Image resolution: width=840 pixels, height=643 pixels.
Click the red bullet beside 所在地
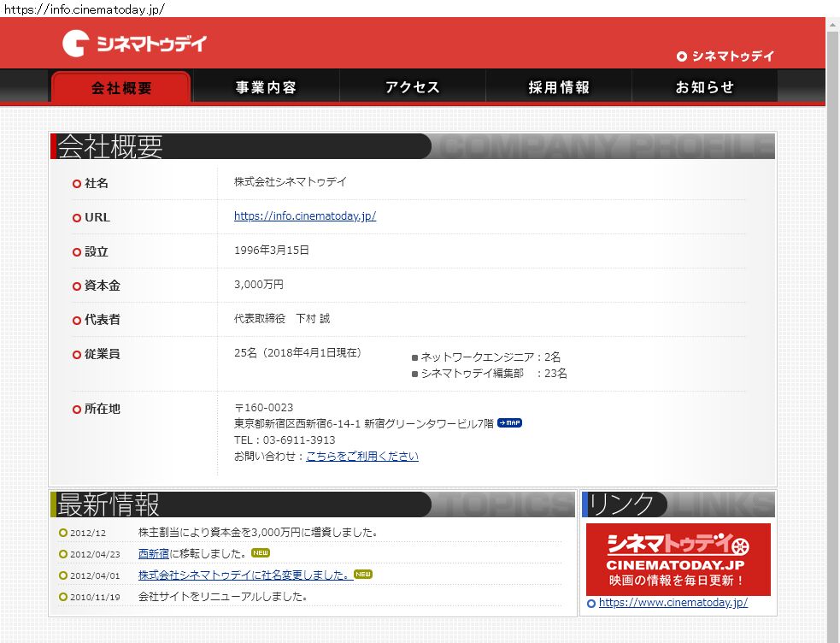coord(77,410)
